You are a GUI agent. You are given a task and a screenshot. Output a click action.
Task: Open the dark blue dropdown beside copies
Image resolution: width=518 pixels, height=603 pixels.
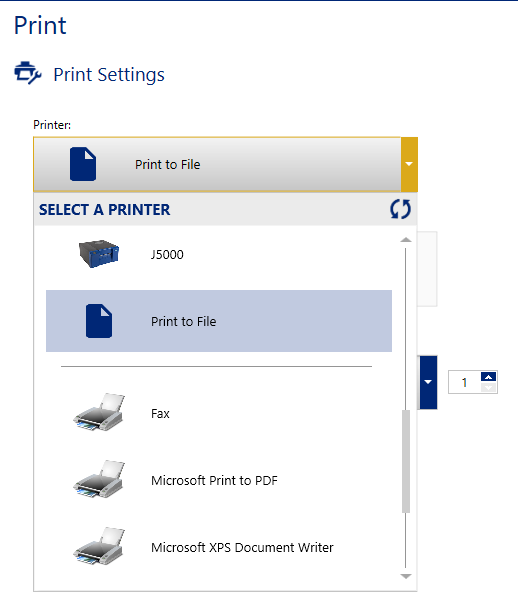point(428,382)
